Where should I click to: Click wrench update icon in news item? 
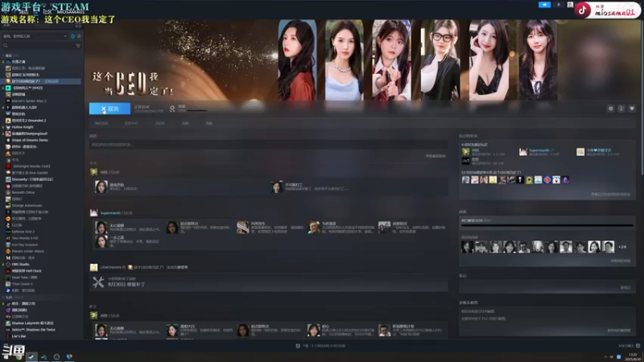point(98,282)
